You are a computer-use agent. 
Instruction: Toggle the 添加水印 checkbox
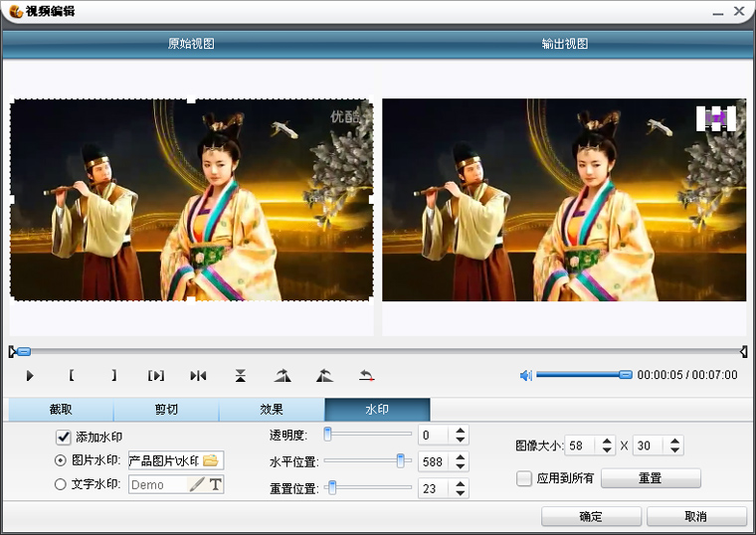click(x=63, y=438)
